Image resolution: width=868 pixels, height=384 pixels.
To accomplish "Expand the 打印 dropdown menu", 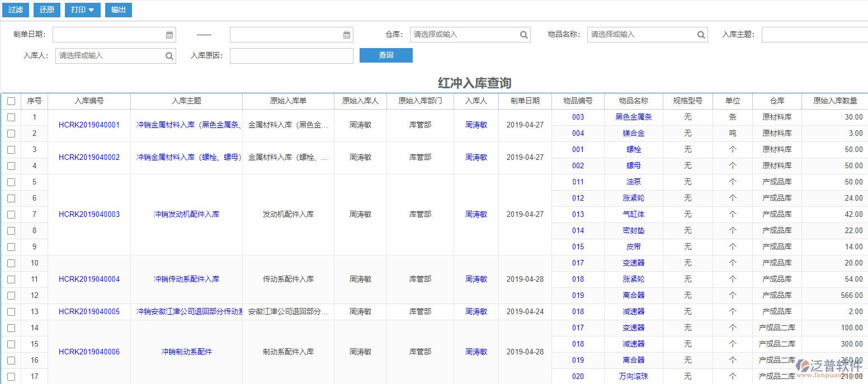I will 82,10.
